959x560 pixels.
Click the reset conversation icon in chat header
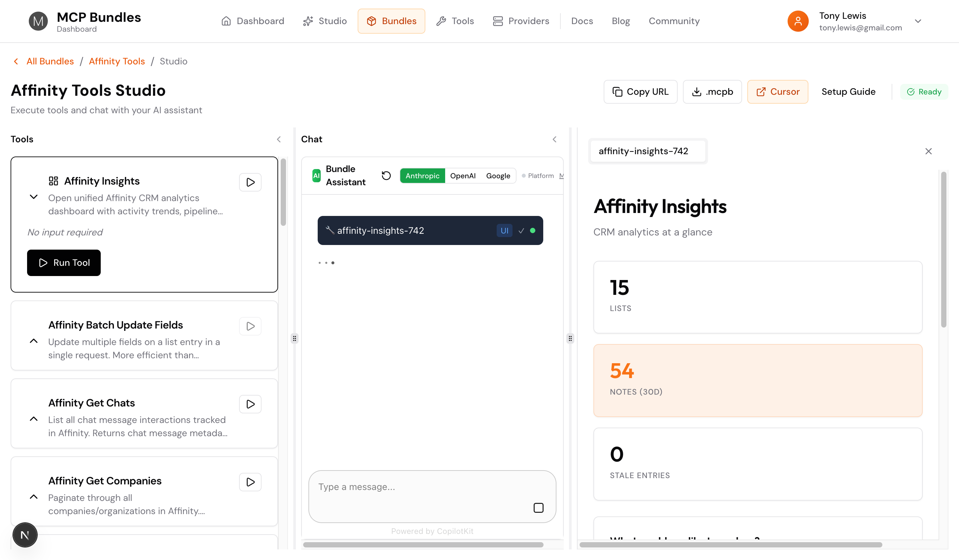386,175
